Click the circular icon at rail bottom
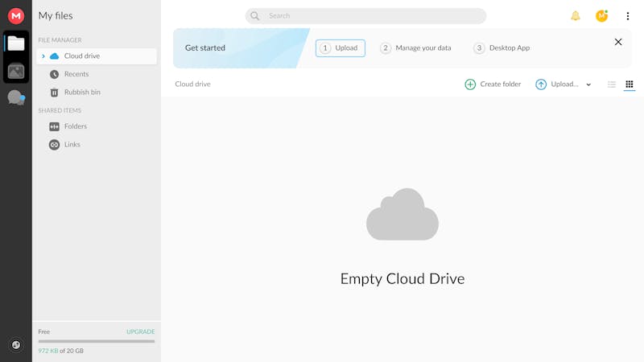 tap(16, 345)
